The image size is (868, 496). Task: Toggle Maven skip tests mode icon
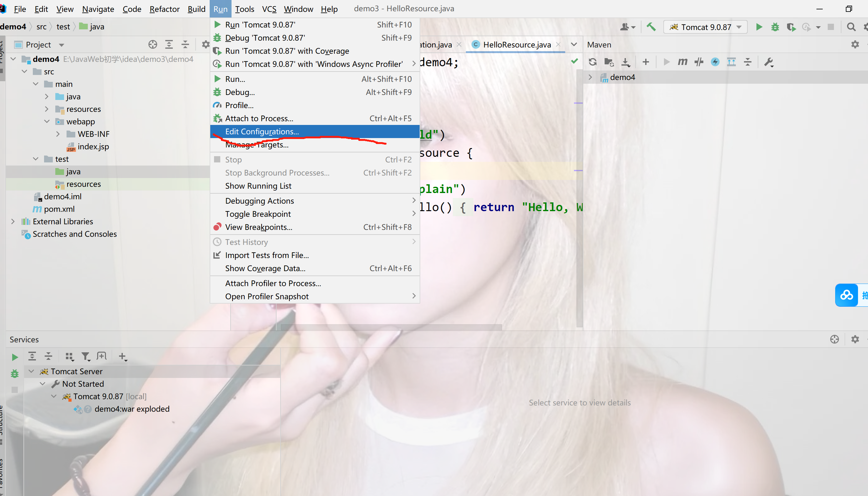715,62
